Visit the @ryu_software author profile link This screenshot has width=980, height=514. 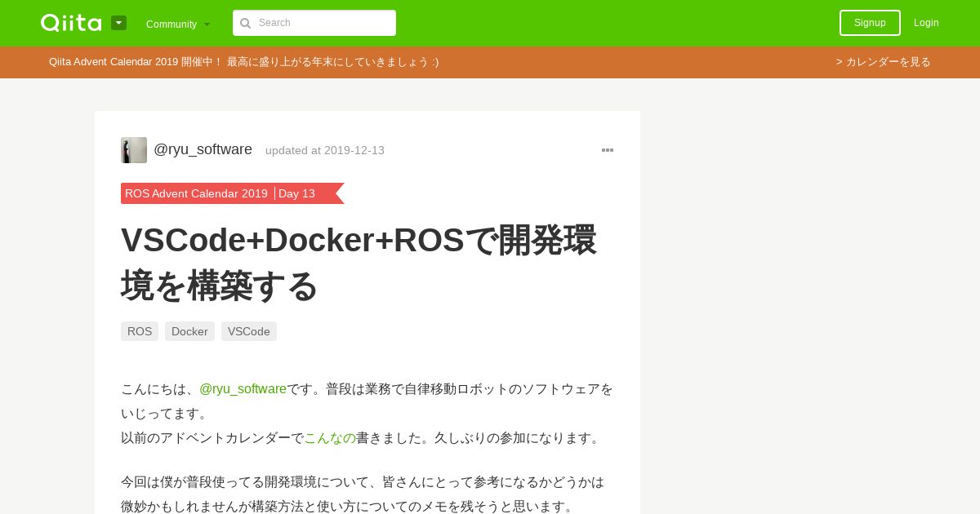pyautogui.click(x=203, y=150)
